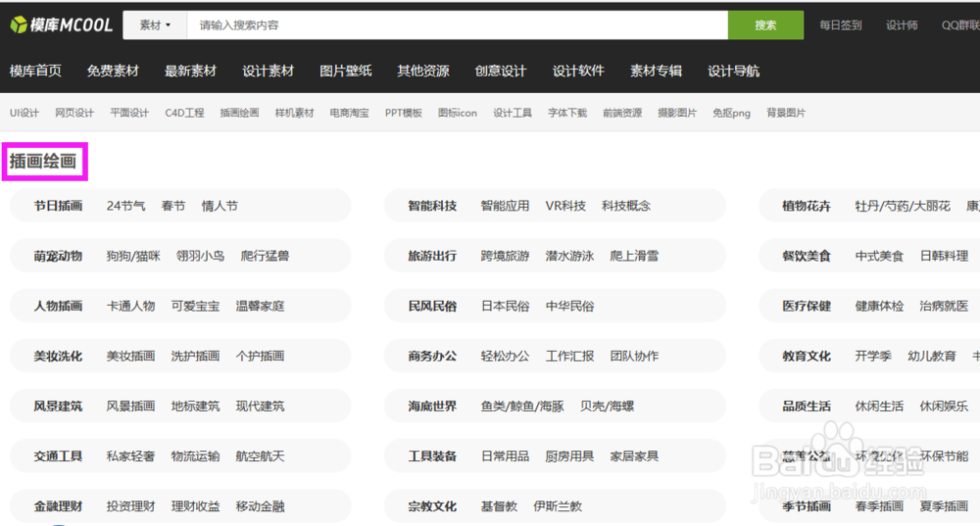Click the 模库MCOOL logo
Image resolution: width=980 pixels, height=526 pixels.
click(61, 25)
